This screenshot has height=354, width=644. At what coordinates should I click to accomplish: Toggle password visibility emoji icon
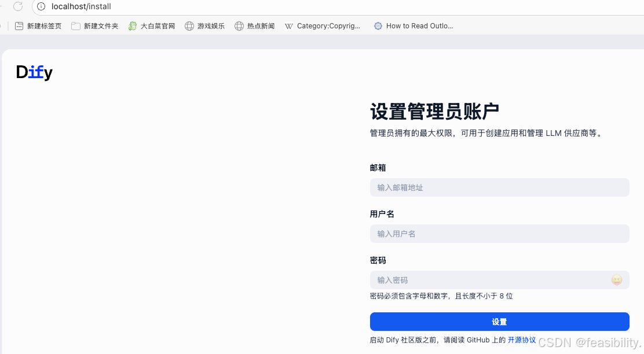tap(616, 280)
